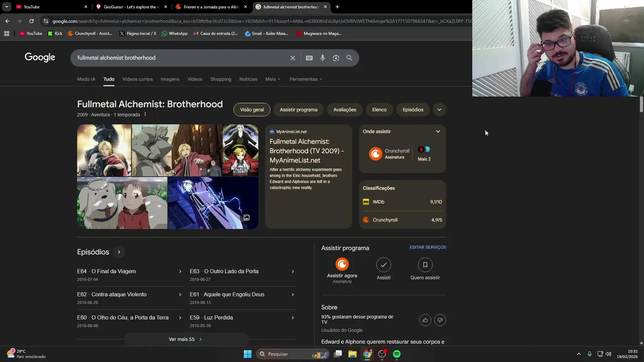Open the blue lightning thumbnail image
Image resolution: width=644 pixels, height=362 pixels.
pyautogui.click(x=213, y=203)
